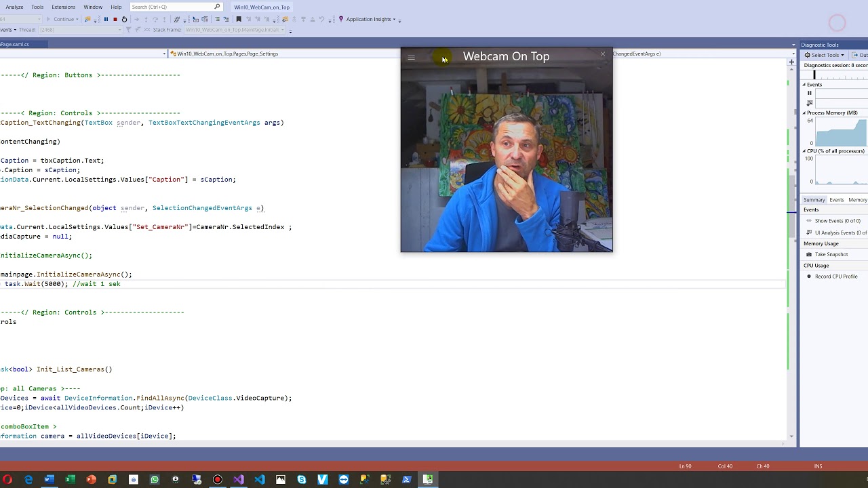Restart debugging with the circular arrow icon
This screenshot has height=488, width=868.
point(124,19)
